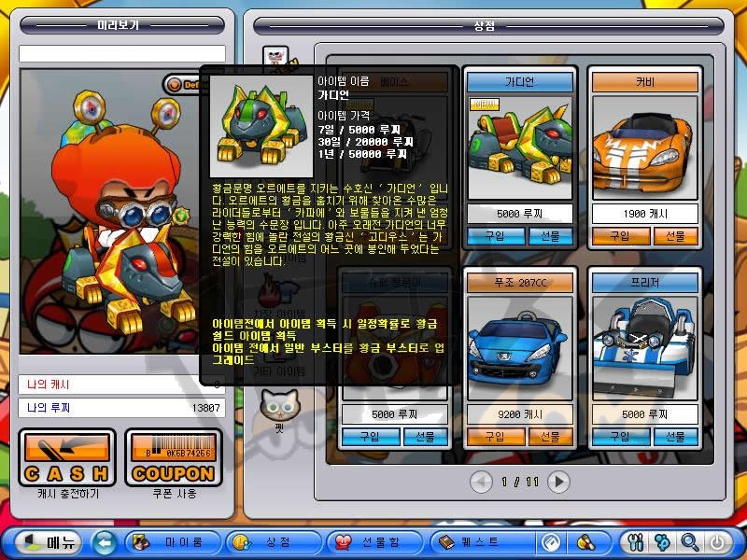Click the red heart icon of 선물함
Viewport: 747px width, 560px height.
[x=343, y=542]
